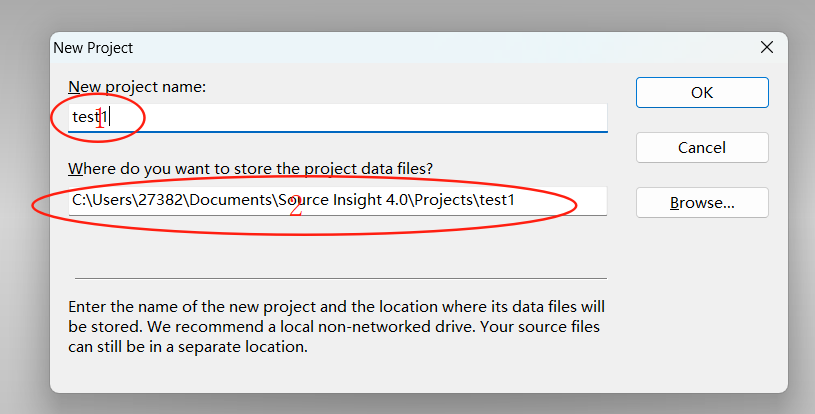The height and width of the screenshot is (414, 815).
Task: Open the Browse... folder picker
Action: 702,203
